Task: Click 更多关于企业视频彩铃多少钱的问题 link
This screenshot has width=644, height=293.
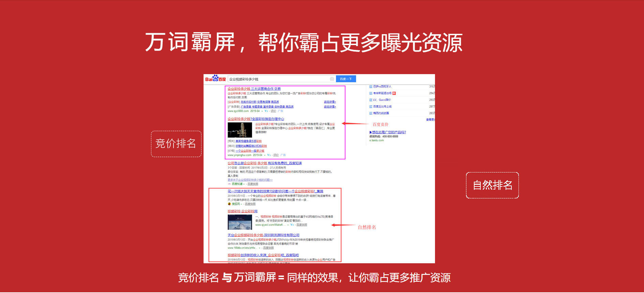Action: pyautogui.click(x=250, y=180)
